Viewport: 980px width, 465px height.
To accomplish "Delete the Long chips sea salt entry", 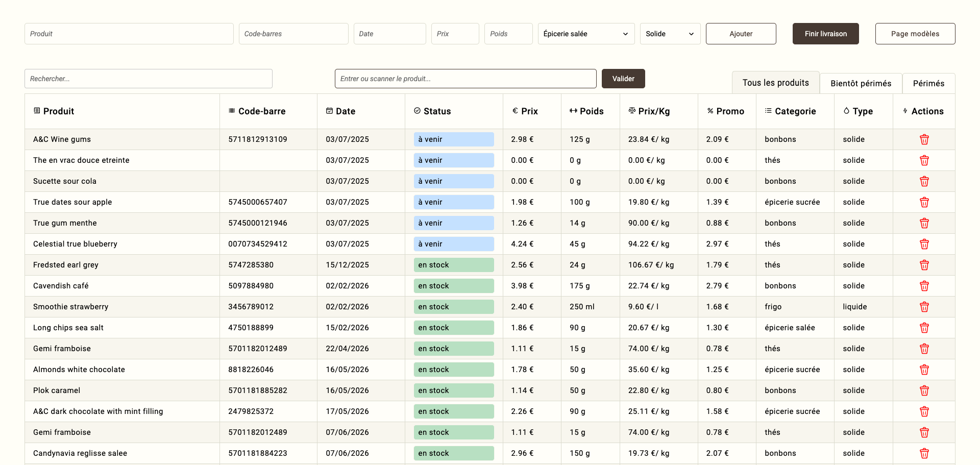I will [924, 328].
